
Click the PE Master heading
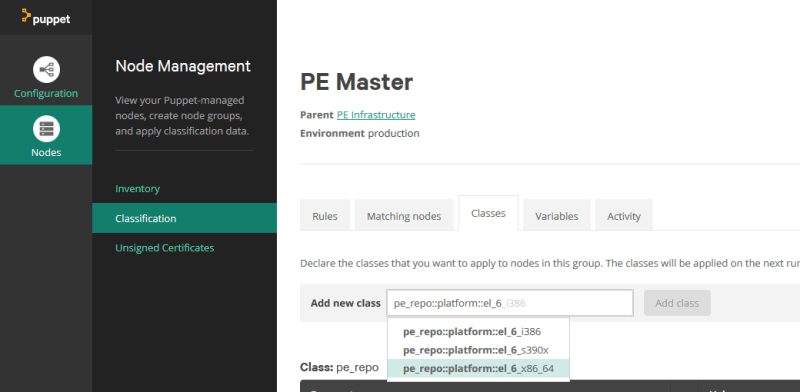(357, 82)
